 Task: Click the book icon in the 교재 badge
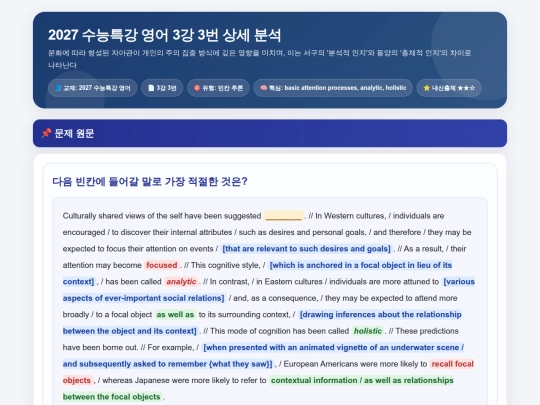coord(58,88)
